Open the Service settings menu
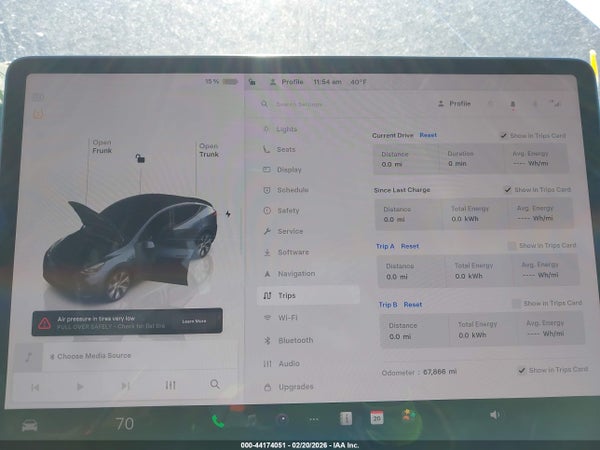Viewport: 600px width, 450px height. point(283,231)
